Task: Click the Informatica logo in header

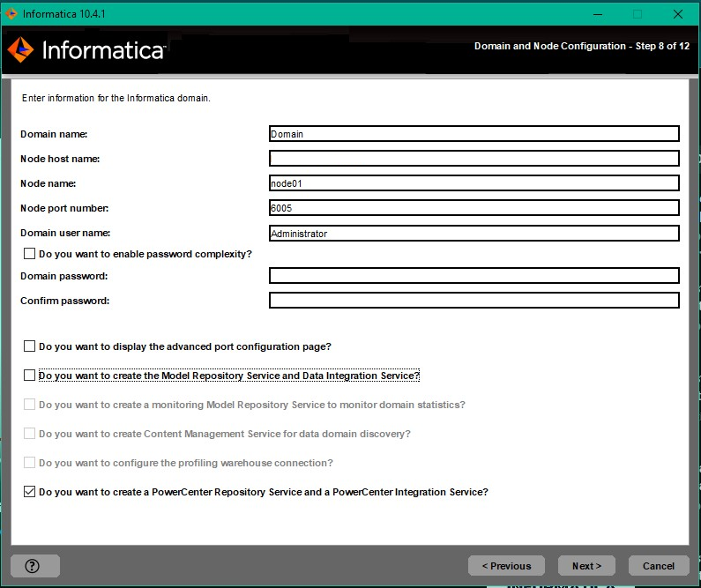Action: 86,49
